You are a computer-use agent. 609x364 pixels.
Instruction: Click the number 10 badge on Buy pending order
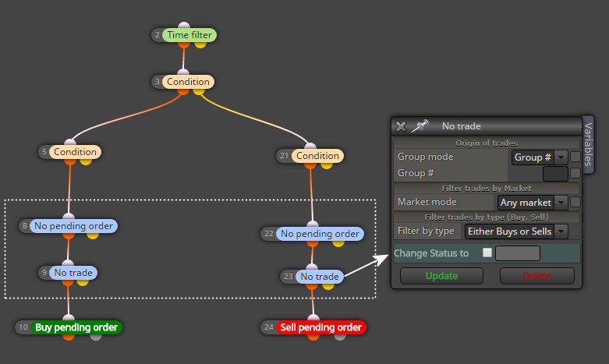(23, 327)
